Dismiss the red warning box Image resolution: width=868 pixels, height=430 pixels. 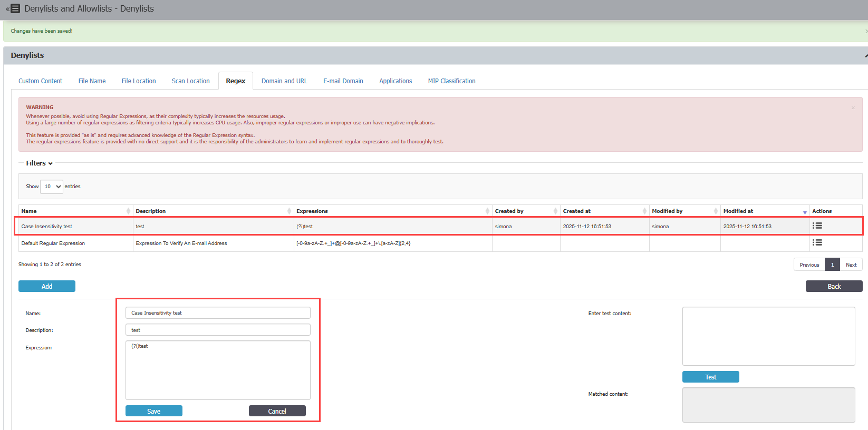click(x=853, y=107)
